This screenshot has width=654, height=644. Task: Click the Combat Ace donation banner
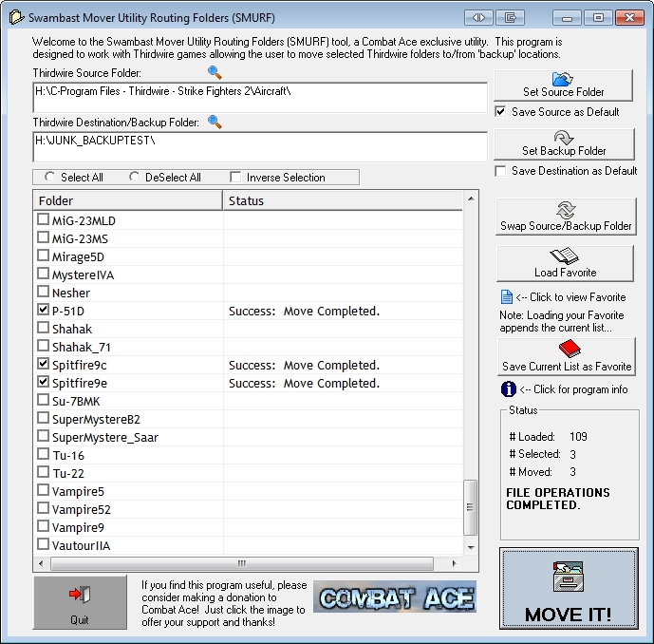[395, 597]
